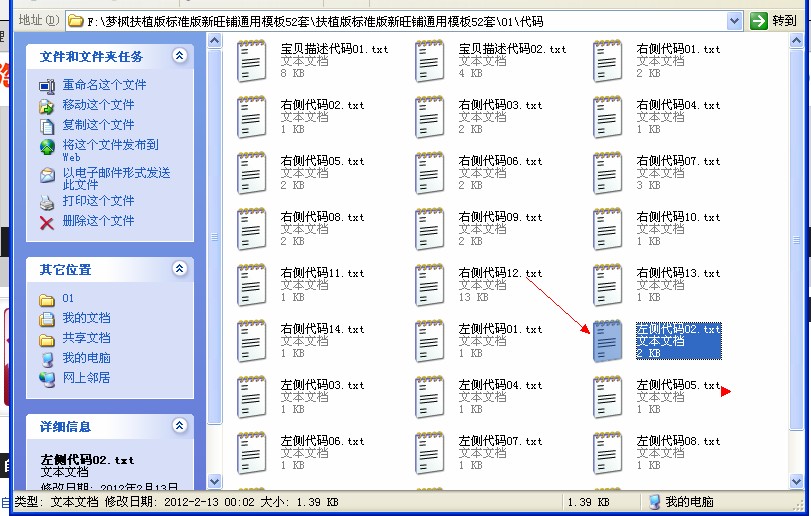Viewport: 811px width, 516px height.
Task: Click the delete file red X icon
Action: [47, 223]
